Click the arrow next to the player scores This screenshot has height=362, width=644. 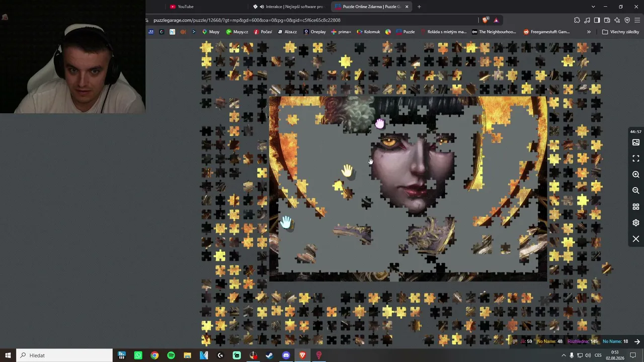(x=637, y=341)
